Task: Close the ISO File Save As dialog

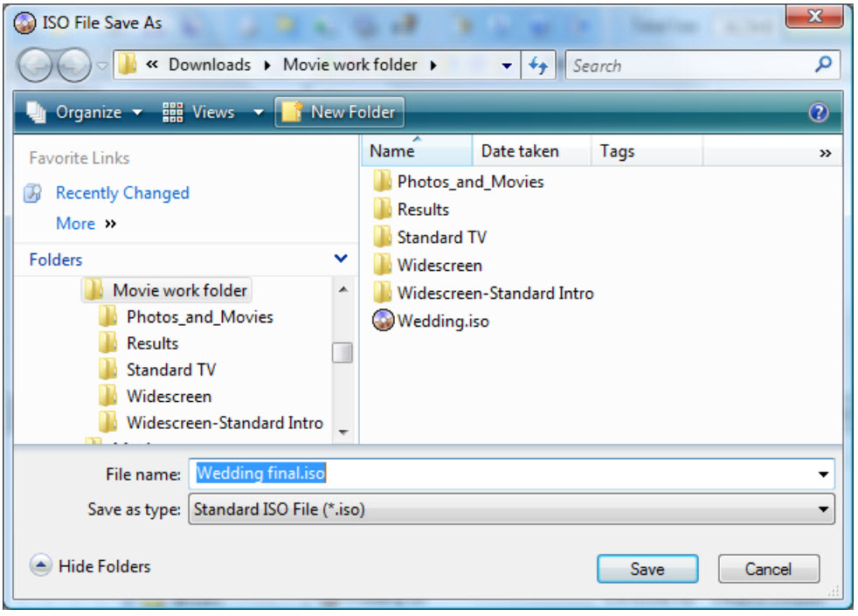Action: (x=813, y=17)
